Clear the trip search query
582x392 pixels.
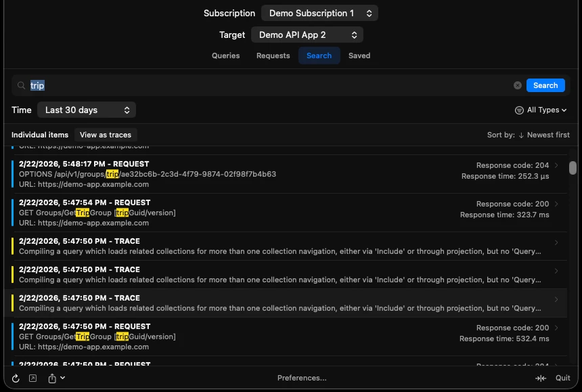[x=518, y=85]
